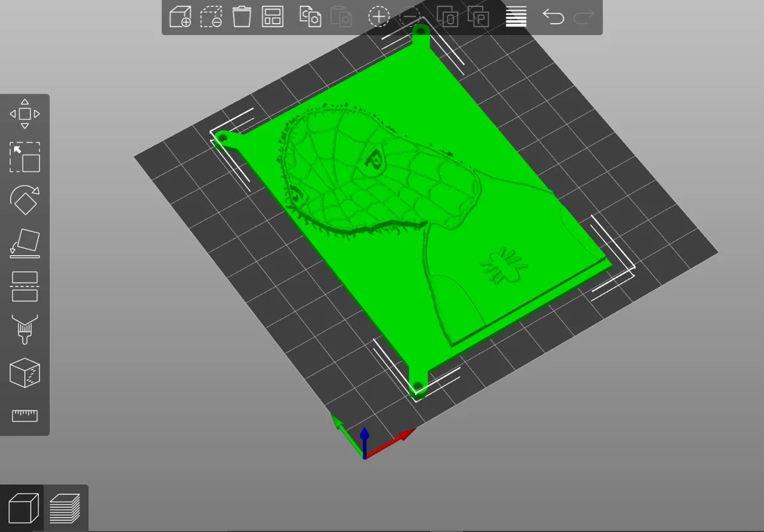Click the Undo arrow
The height and width of the screenshot is (532, 764).
pyautogui.click(x=553, y=17)
